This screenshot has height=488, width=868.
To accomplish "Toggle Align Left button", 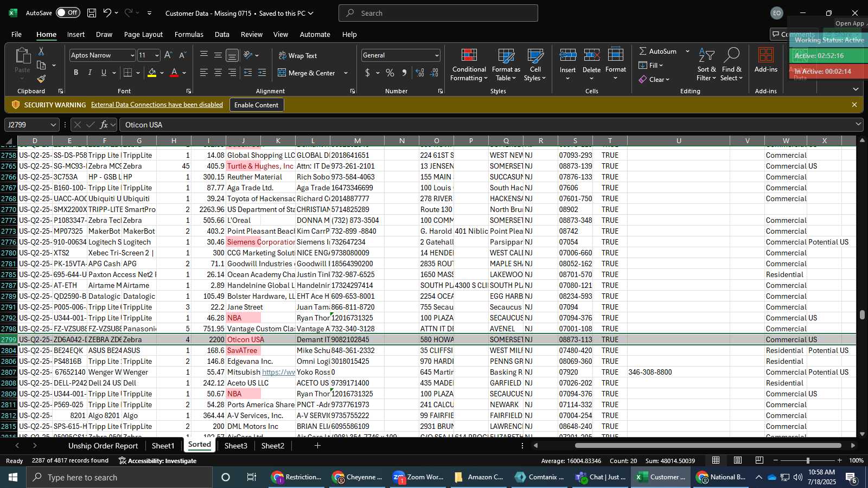I will pyautogui.click(x=203, y=73).
